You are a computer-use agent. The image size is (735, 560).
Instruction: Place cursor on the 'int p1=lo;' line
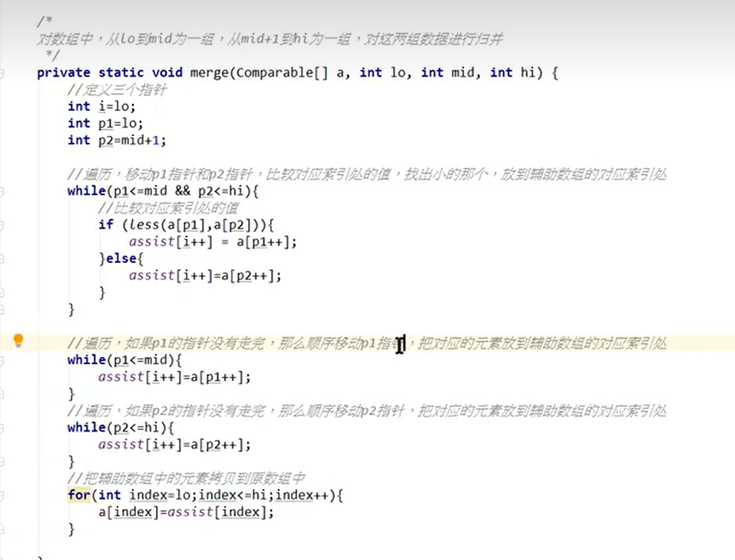(x=105, y=124)
